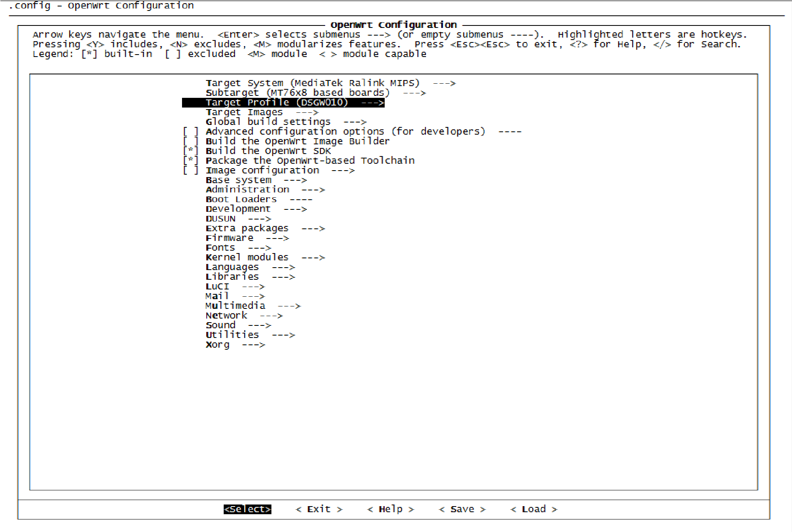The width and height of the screenshot is (792, 532).
Task: Click the '.config - OpenWrt Configuration' header text
Action: pos(101,6)
